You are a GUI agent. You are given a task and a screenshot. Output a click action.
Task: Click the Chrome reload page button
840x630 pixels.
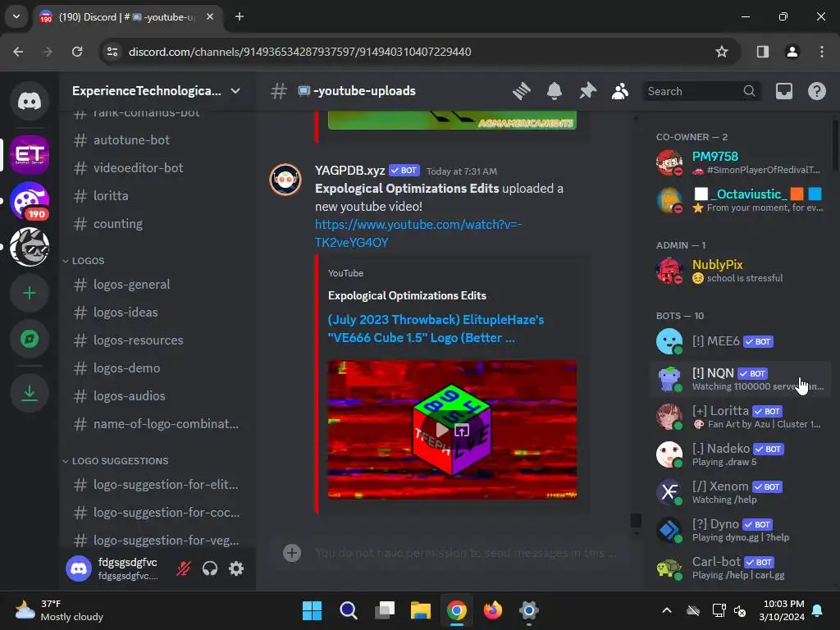(x=77, y=52)
